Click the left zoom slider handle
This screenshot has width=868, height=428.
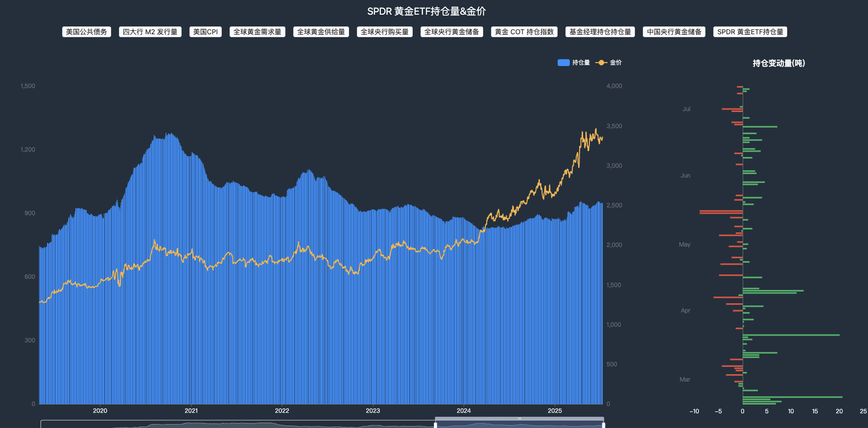click(435, 425)
